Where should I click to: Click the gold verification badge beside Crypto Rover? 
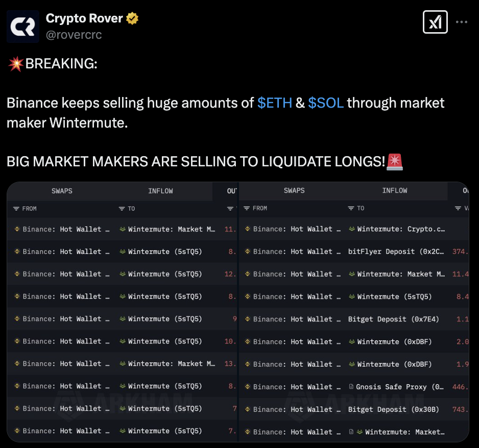pyautogui.click(x=132, y=18)
